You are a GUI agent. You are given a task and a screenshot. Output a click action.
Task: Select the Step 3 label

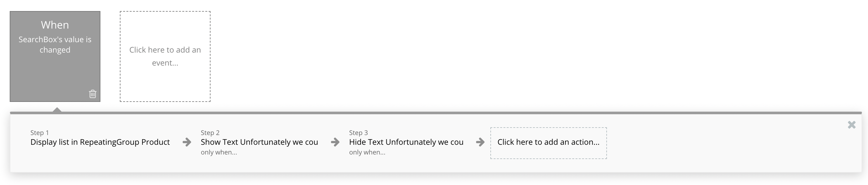point(358,133)
